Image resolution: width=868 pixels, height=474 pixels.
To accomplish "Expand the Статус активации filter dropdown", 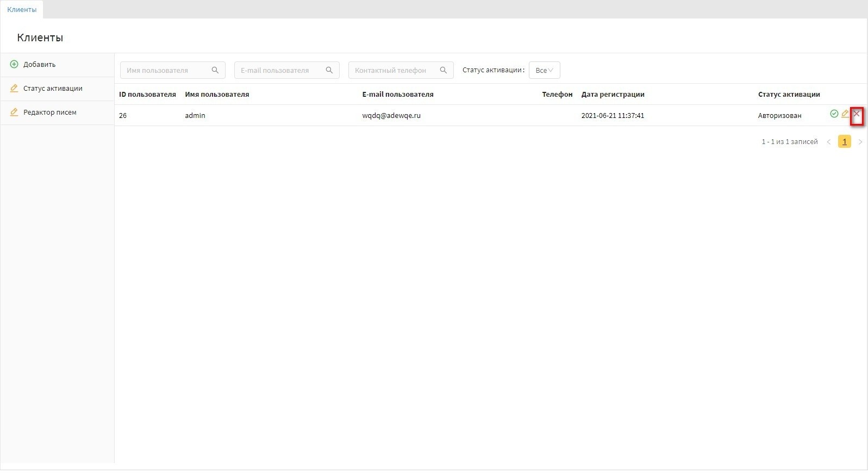I will tap(544, 70).
